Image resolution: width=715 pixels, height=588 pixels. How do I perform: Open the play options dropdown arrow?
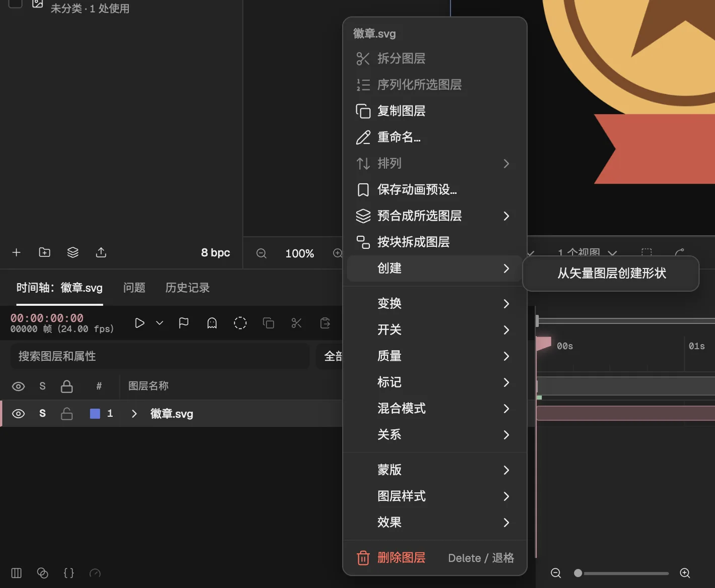click(x=159, y=323)
